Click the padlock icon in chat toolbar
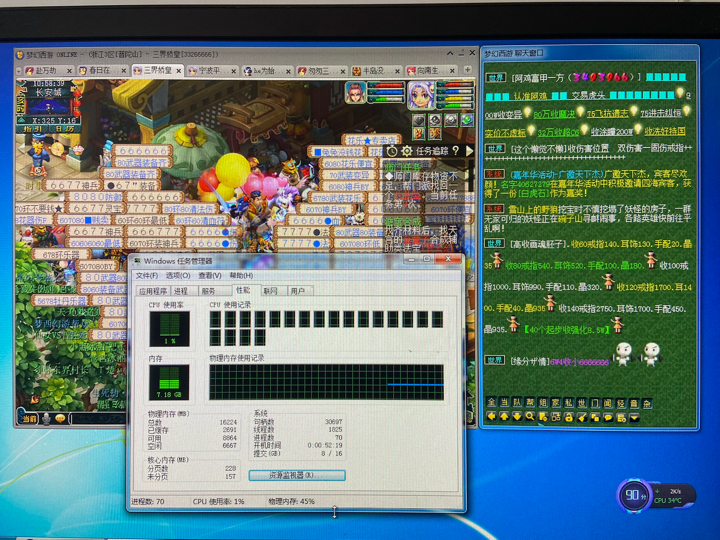Image resolution: width=720 pixels, height=540 pixels. click(x=569, y=417)
